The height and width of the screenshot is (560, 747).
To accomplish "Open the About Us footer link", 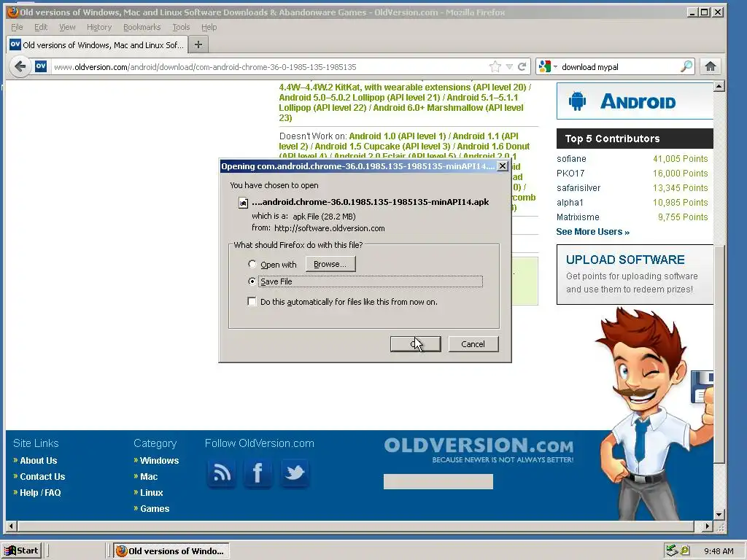I will [x=38, y=461].
